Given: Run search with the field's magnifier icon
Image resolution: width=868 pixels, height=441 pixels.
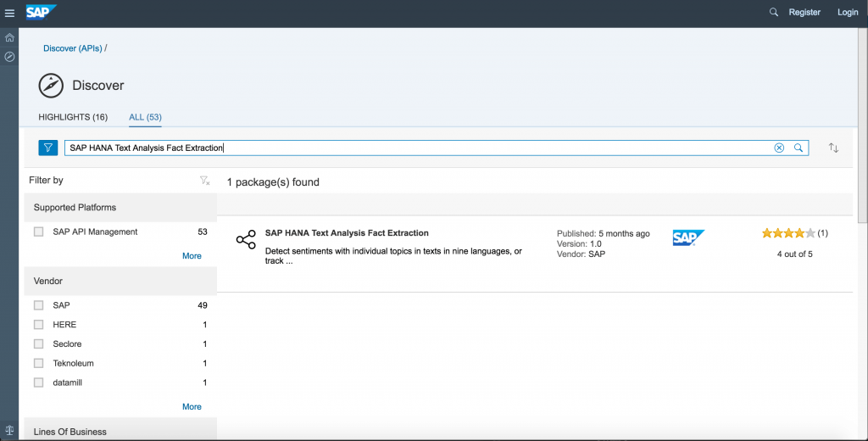Looking at the screenshot, I should click(x=798, y=148).
